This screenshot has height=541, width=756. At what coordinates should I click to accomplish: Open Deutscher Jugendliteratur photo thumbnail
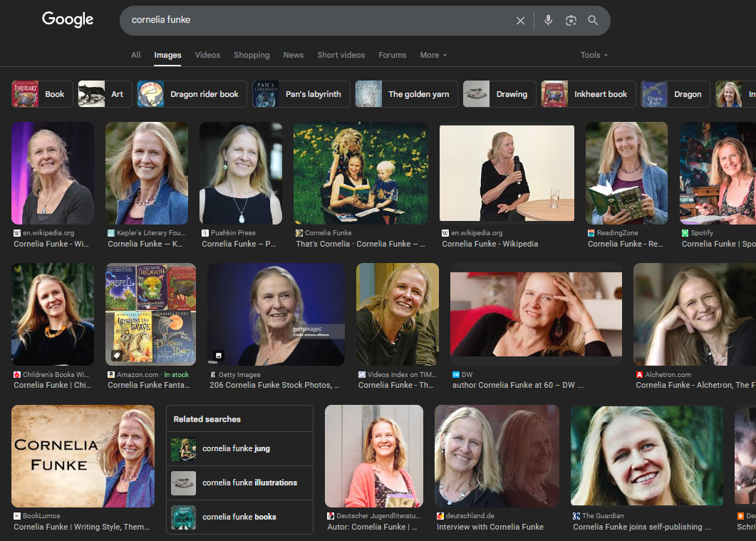click(374, 456)
